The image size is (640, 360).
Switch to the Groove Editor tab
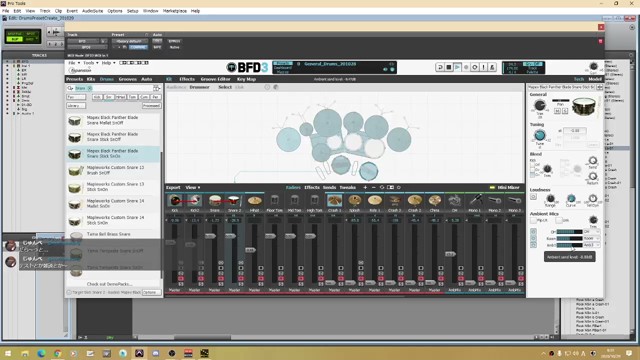click(216, 79)
